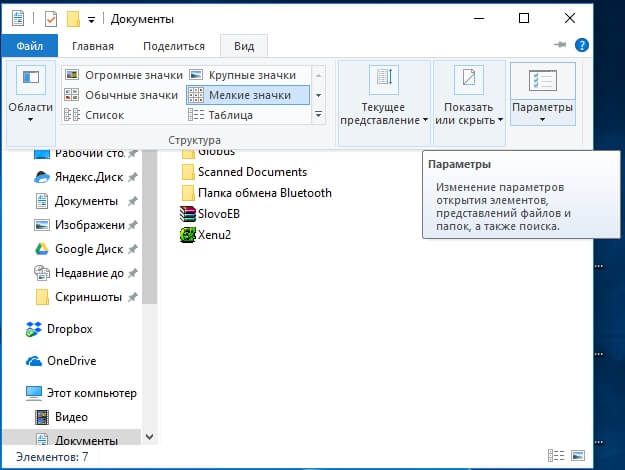This screenshot has width=625, height=470.
Task: Choose Огромные значки layout
Action: (124, 75)
